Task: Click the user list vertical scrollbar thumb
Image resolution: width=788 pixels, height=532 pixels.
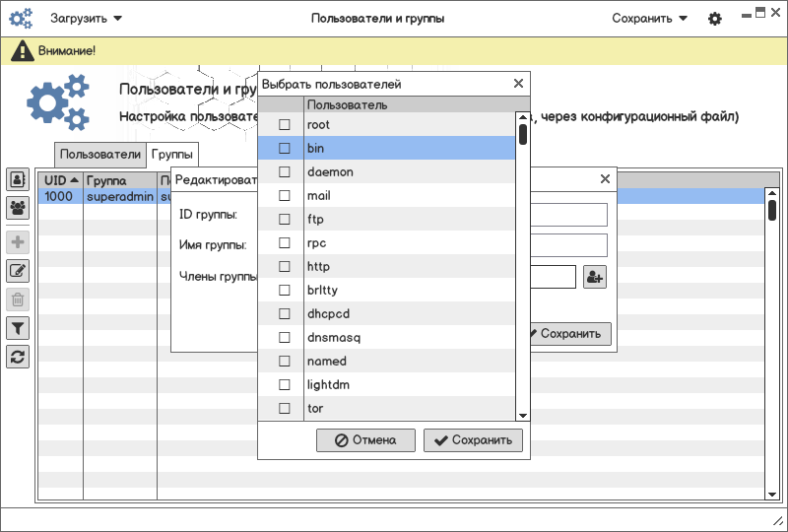Action: [523, 131]
